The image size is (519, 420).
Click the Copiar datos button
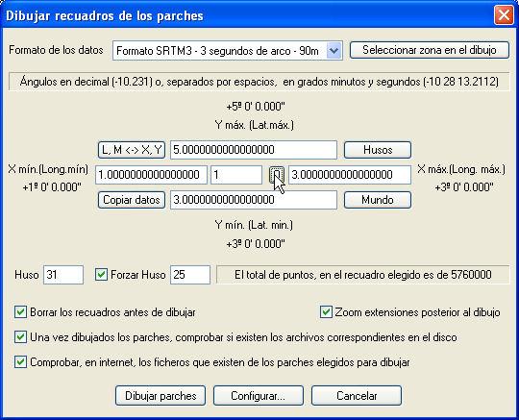(x=132, y=200)
